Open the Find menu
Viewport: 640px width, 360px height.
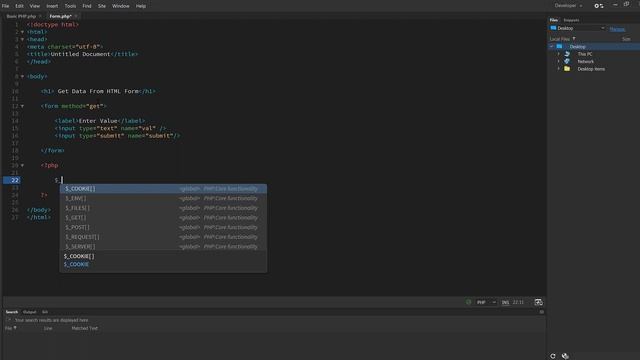pyautogui.click(x=87, y=6)
